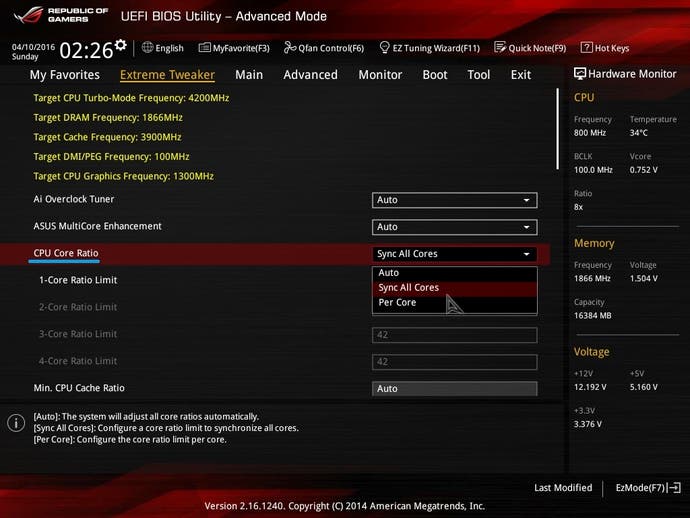Click Target DMI/PEG Frequency: 100MHz text
690x518 pixels.
[111, 157]
